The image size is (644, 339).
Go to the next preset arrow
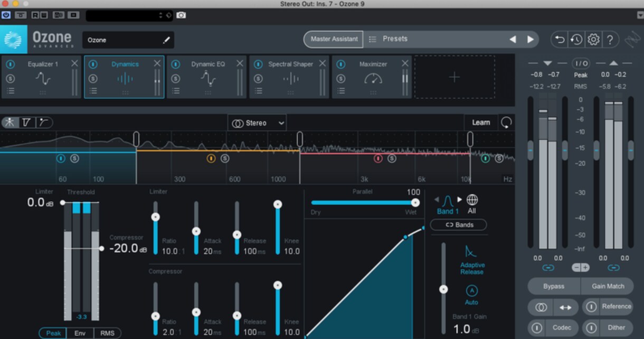pyautogui.click(x=530, y=39)
